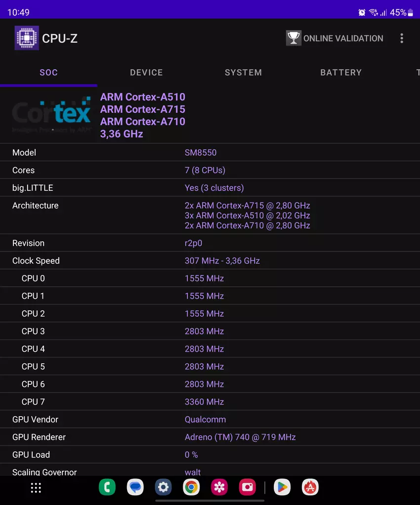Open the red Camera app

pyautogui.click(x=247, y=488)
